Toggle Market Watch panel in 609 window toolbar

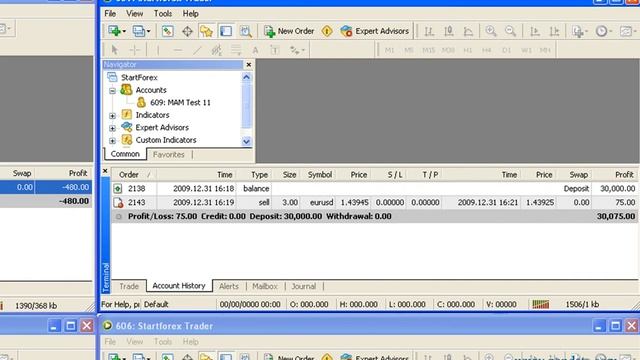click(167, 31)
